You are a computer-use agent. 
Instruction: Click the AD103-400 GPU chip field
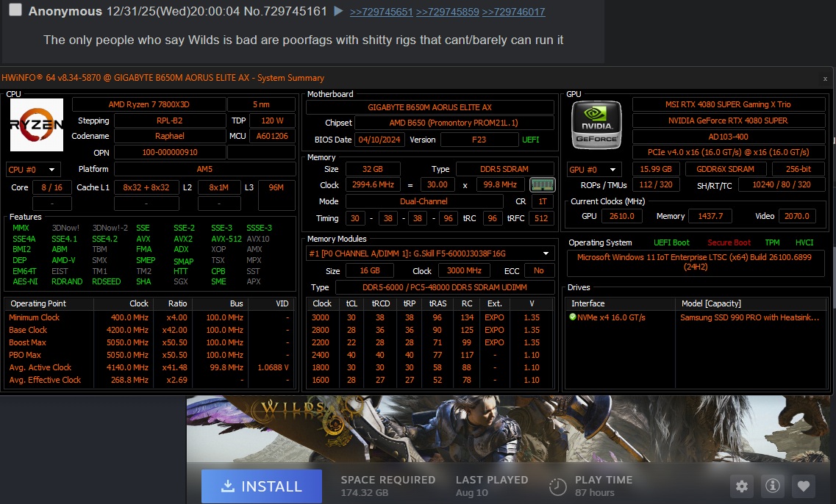(729, 137)
